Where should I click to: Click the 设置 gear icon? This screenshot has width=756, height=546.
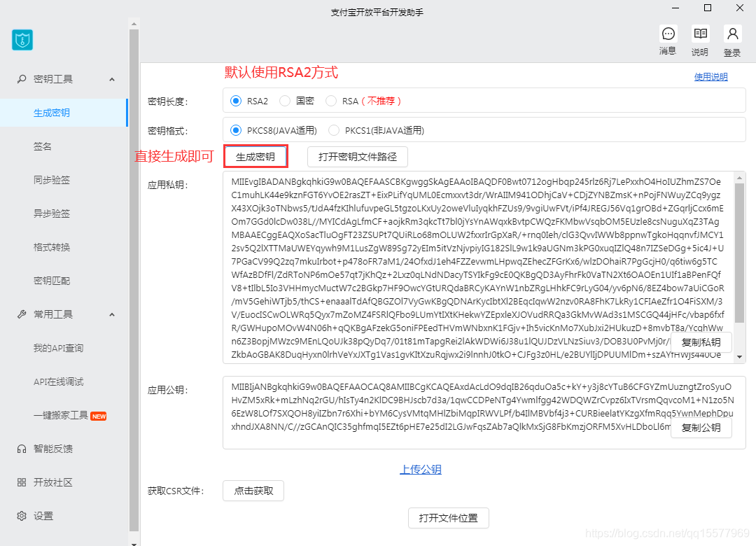point(22,516)
